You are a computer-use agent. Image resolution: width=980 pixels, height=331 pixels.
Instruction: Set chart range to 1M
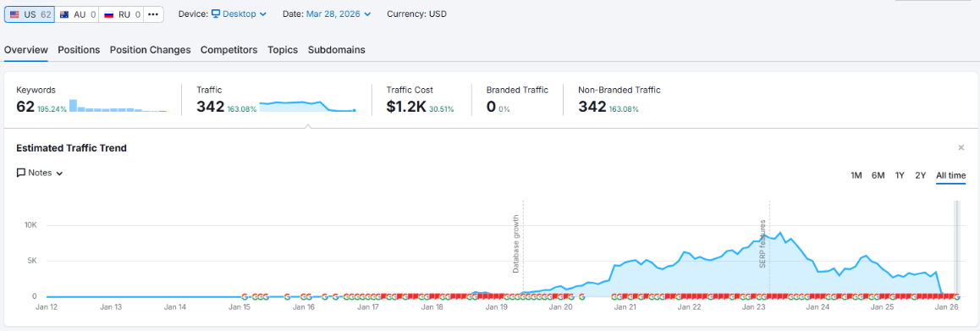(856, 175)
